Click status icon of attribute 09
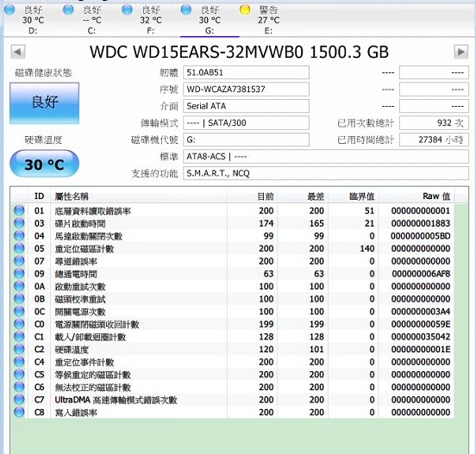Screen dimensions: 476x454 (x=19, y=274)
